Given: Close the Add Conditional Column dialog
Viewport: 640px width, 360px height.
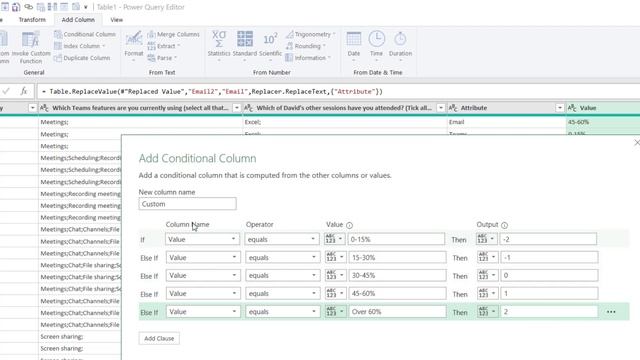Looking at the screenshot, I should point(636,142).
